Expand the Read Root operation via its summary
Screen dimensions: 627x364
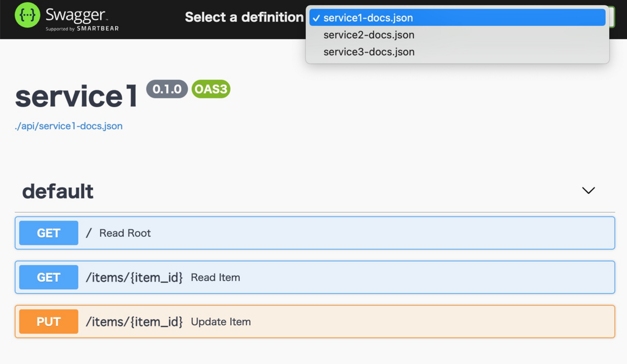(x=125, y=233)
